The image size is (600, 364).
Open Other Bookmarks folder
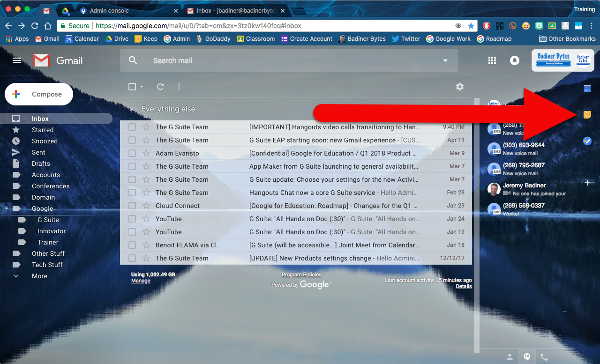tap(567, 39)
